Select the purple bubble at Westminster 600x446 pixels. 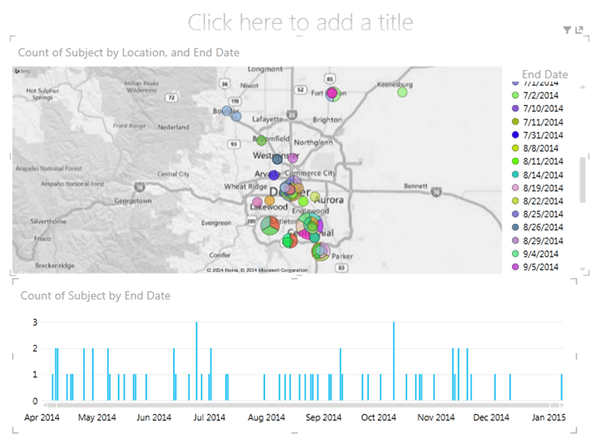point(293,158)
